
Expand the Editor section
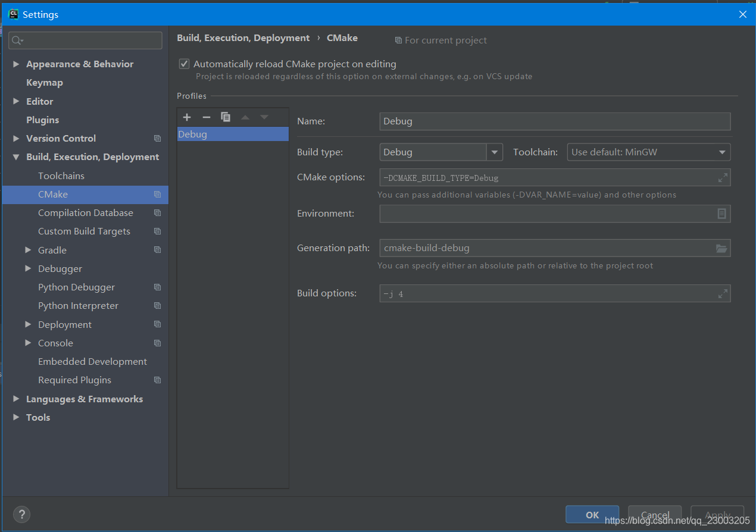16,101
